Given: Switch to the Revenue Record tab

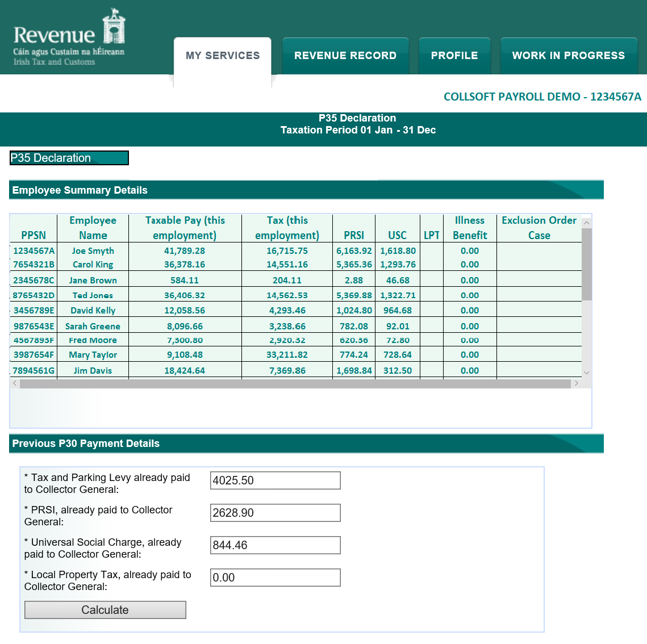Looking at the screenshot, I should (345, 56).
